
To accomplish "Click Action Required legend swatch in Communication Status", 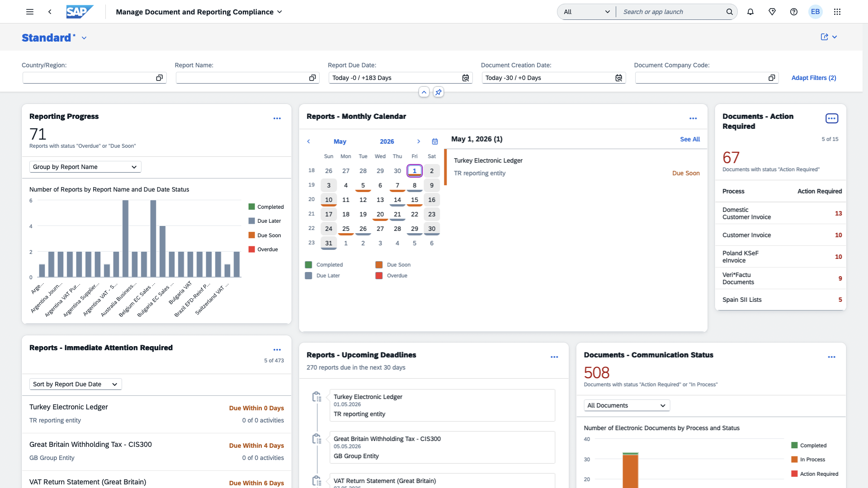I will (794, 474).
